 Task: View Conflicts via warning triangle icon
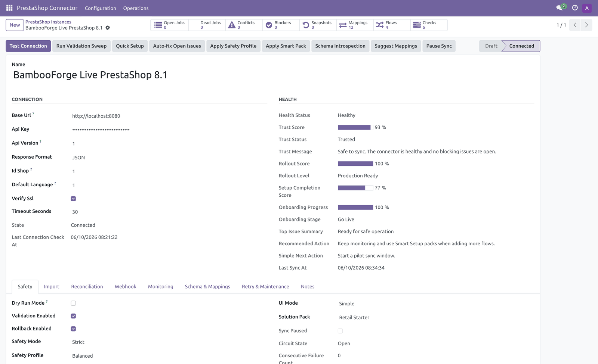tap(232, 25)
